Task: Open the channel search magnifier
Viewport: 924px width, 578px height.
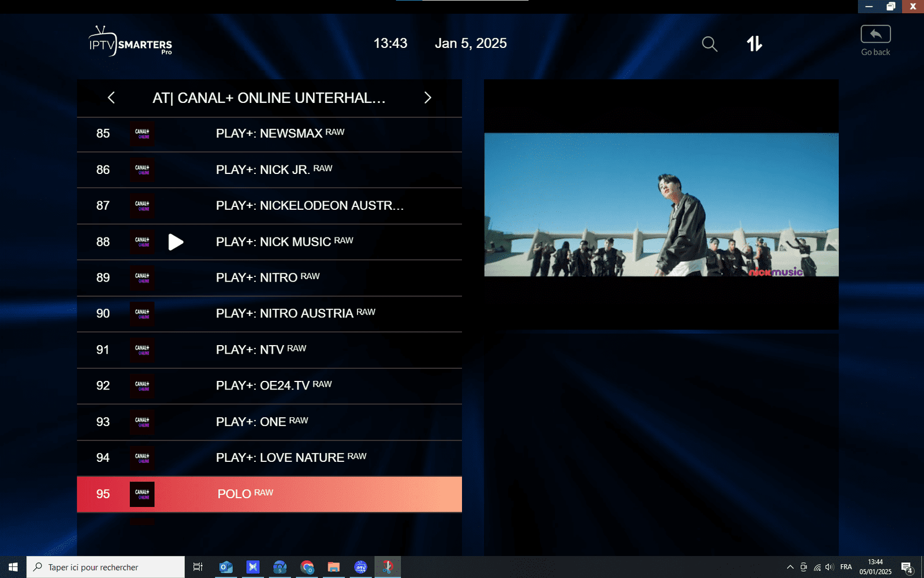Action: [x=709, y=44]
